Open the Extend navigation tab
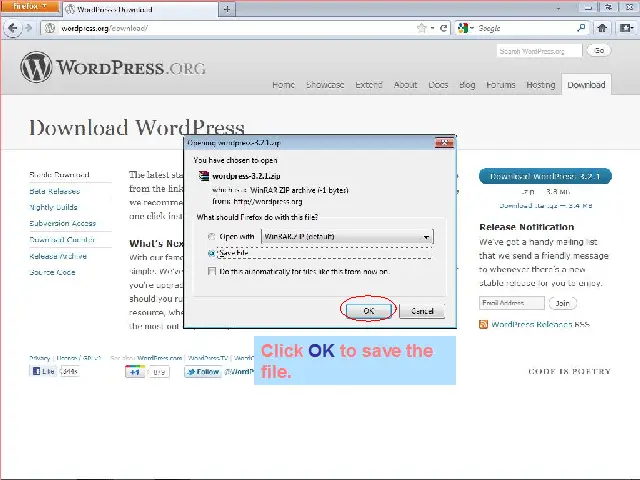The image size is (640, 480). pyautogui.click(x=369, y=85)
